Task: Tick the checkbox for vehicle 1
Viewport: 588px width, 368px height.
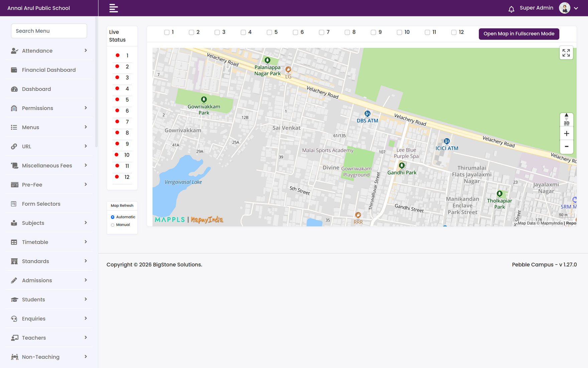Action: (167, 32)
